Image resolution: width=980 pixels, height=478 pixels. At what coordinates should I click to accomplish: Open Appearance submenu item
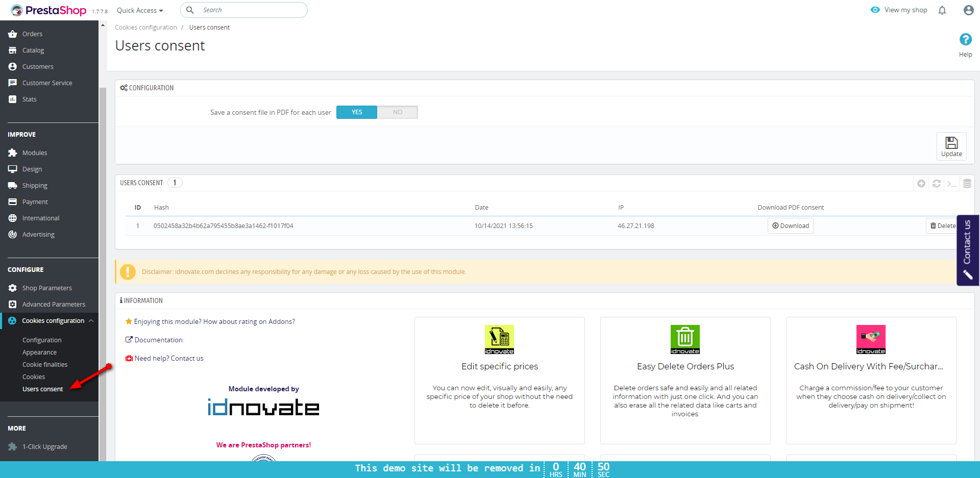39,353
